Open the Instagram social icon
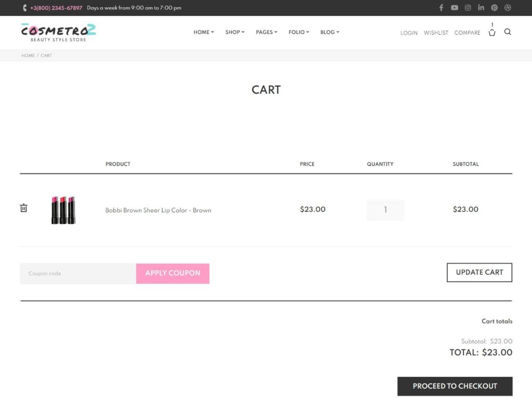Screen dimensions: 532x408 point(468,7)
